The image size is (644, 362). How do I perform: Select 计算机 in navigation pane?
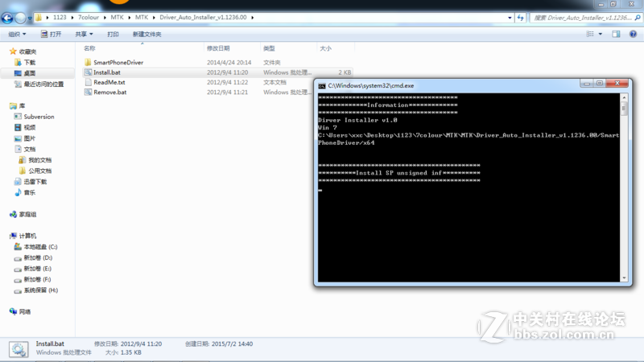click(x=27, y=236)
